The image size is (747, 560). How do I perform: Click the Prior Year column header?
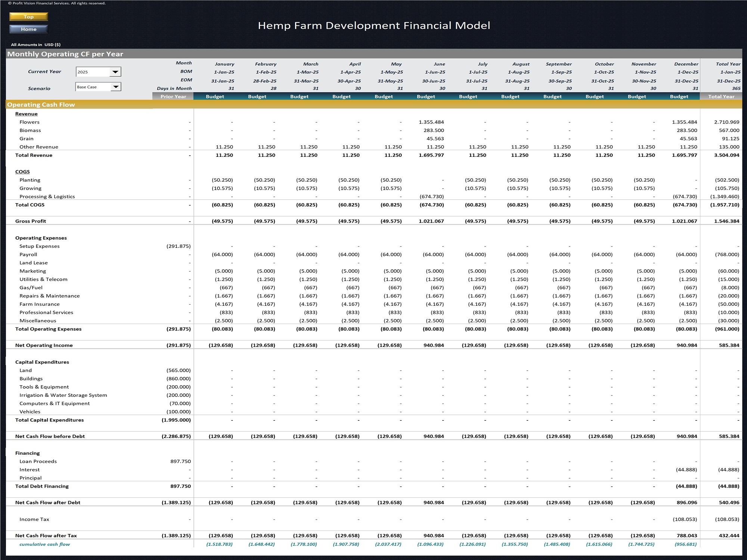click(173, 96)
